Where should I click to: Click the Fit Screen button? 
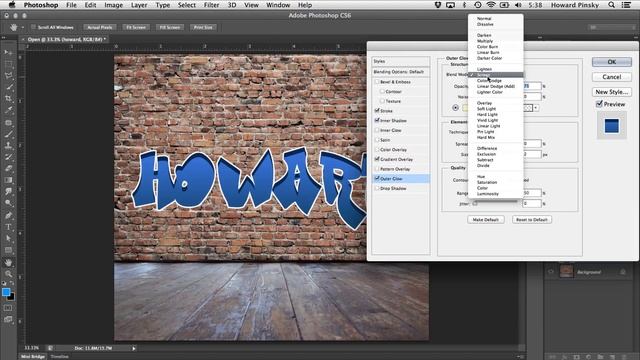click(136, 27)
